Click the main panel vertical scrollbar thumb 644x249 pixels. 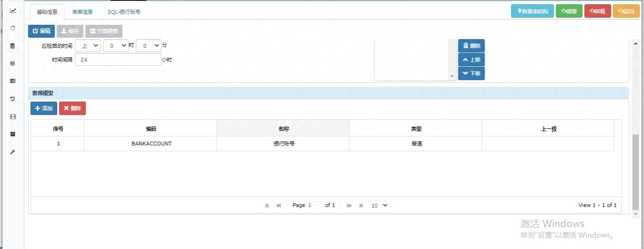point(635,172)
